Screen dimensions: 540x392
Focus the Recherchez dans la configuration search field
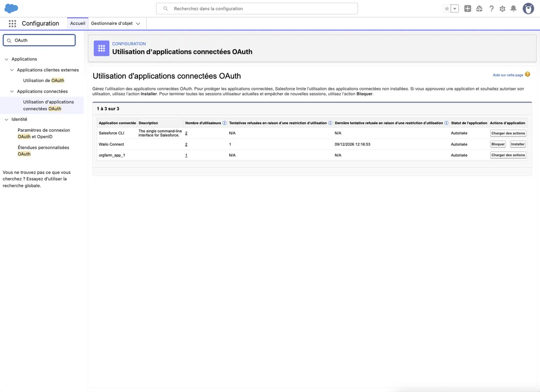(x=257, y=9)
